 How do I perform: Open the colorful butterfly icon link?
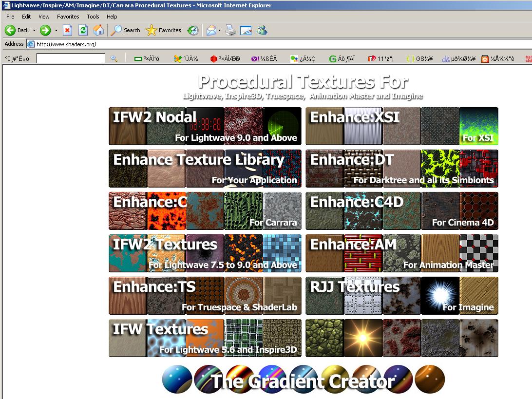(186, 58)
